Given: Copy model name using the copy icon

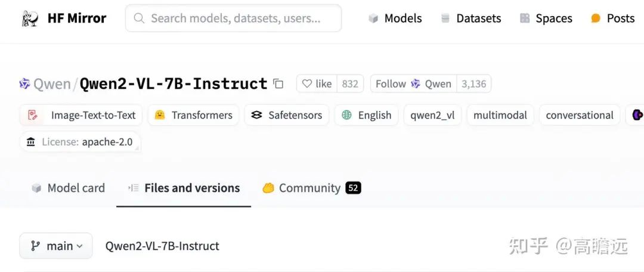Looking at the screenshot, I should pyautogui.click(x=278, y=84).
